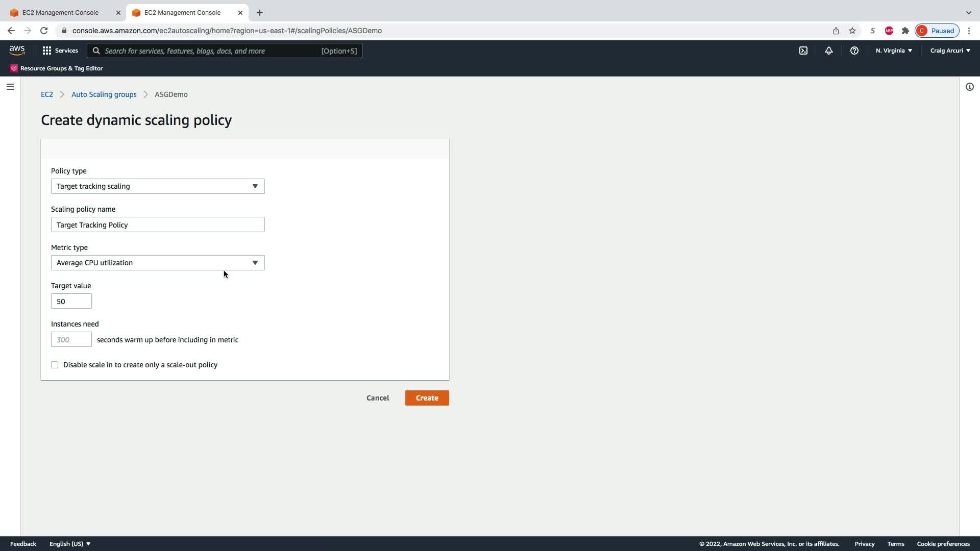This screenshot has height=551, width=980.
Task: Open the Craig Arcuri account menu
Action: click(x=950, y=51)
